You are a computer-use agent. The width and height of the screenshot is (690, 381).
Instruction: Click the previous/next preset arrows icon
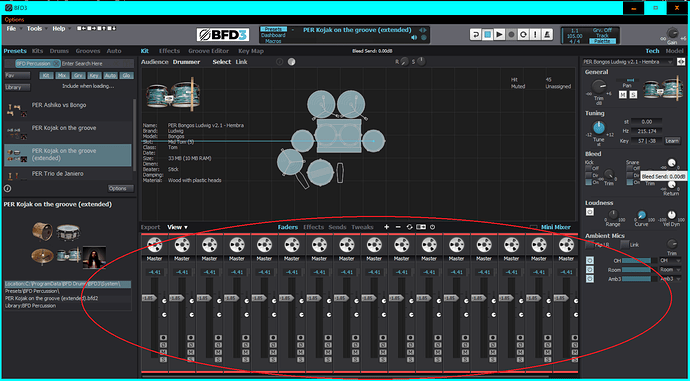[422, 30]
